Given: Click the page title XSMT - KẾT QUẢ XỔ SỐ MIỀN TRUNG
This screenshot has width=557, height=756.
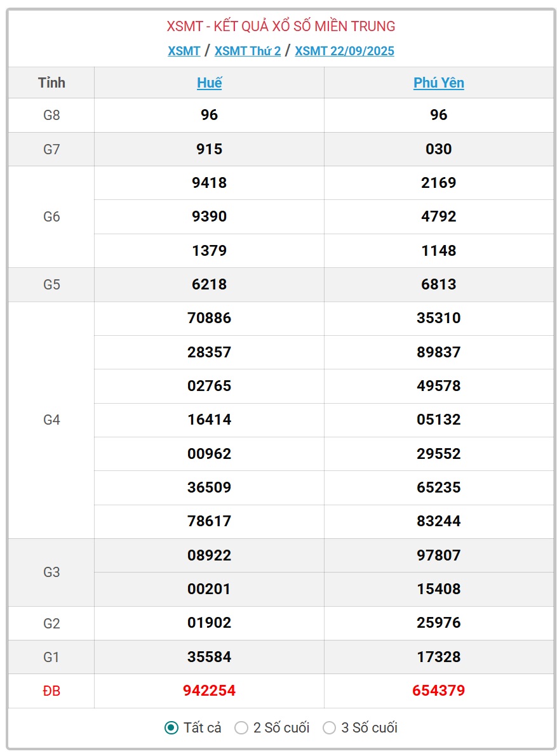Looking at the screenshot, I should [x=281, y=26].
